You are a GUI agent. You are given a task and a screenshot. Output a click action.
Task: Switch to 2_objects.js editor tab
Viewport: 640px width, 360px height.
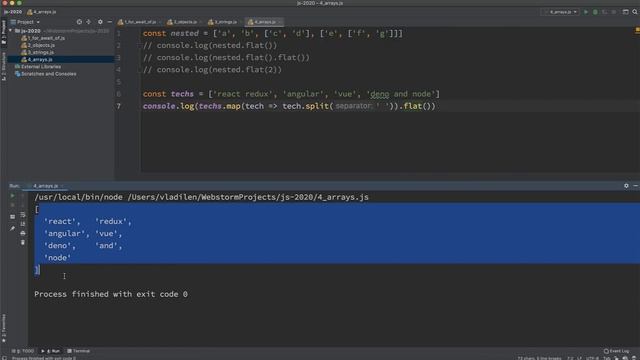coord(183,22)
